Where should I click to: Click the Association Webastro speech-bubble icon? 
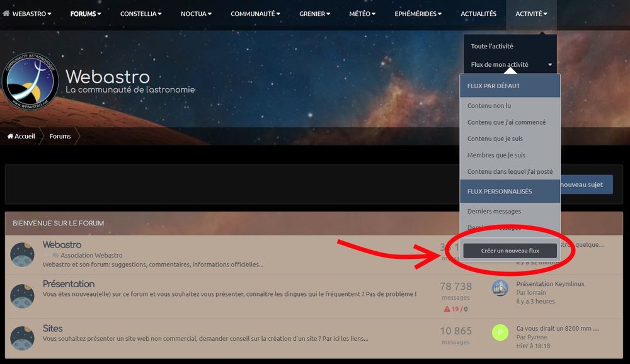(x=55, y=255)
